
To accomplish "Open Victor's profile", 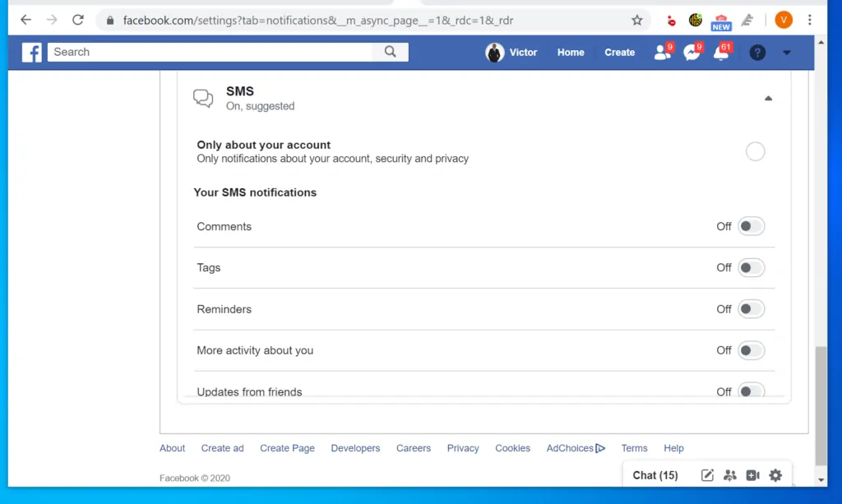I will tap(523, 52).
